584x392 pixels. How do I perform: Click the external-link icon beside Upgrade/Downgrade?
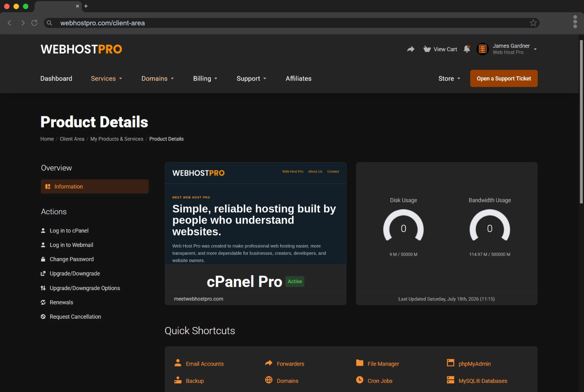(43, 274)
